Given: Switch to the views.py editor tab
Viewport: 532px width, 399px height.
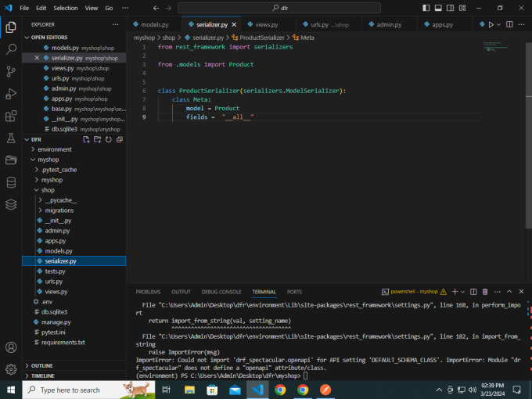Looking at the screenshot, I should [x=266, y=24].
